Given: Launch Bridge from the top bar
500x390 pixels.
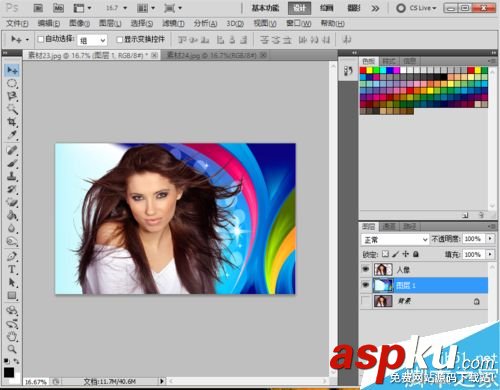Looking at the screenshot, I should 39,8.
